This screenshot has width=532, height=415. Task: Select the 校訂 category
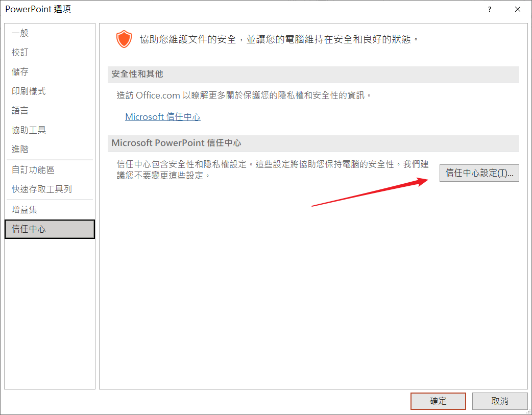[x=50, y=52]
